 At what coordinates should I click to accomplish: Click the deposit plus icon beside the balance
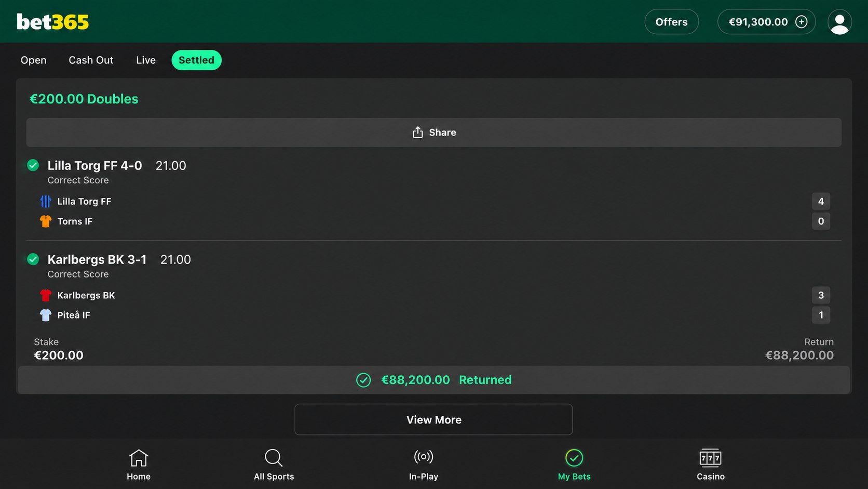802,22
